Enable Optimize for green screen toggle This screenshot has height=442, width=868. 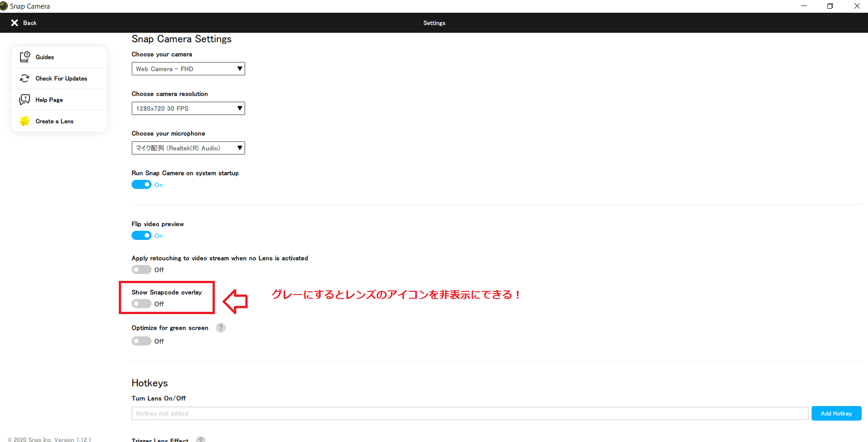[142, 341]
